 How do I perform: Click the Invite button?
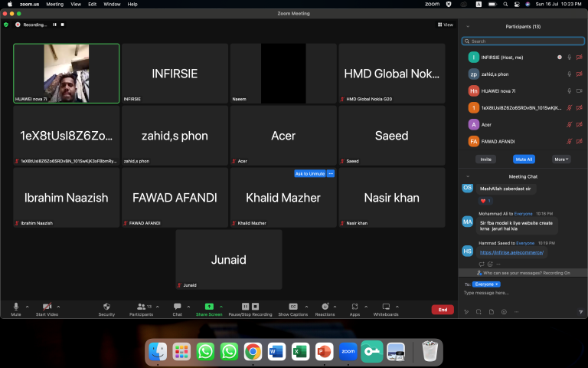485,159
